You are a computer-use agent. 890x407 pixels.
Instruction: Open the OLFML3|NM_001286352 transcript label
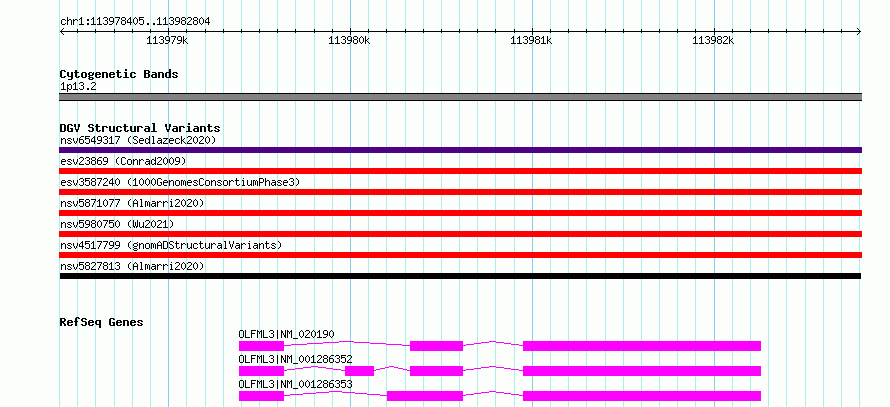point(296,359)
